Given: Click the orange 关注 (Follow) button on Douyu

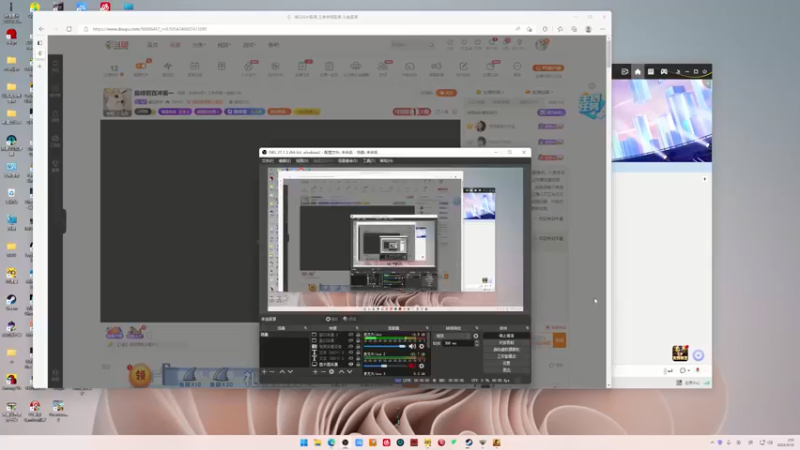Looking at the screenshot, I should click(x=446, y=93).
